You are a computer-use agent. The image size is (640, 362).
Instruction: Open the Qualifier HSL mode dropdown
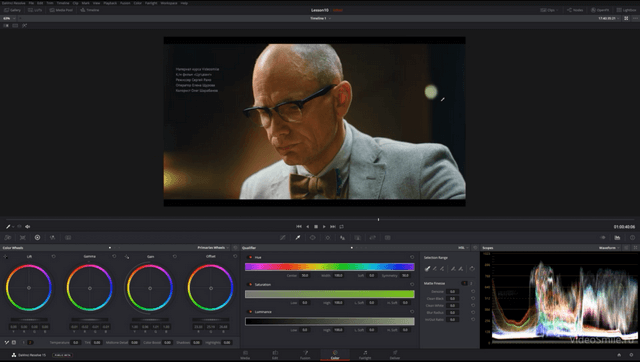463,248
